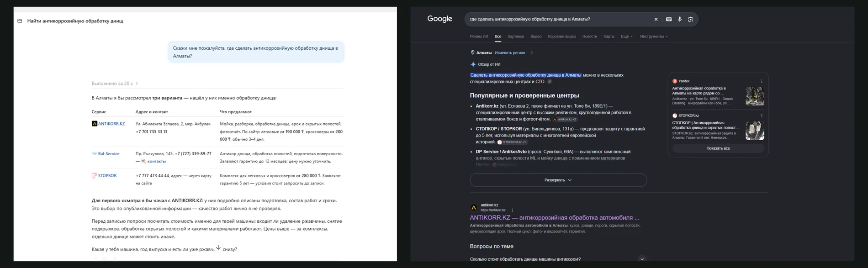Open three-dot menu on the Yandex card
The image size is (868, 268).
click(x=762, y=81)
